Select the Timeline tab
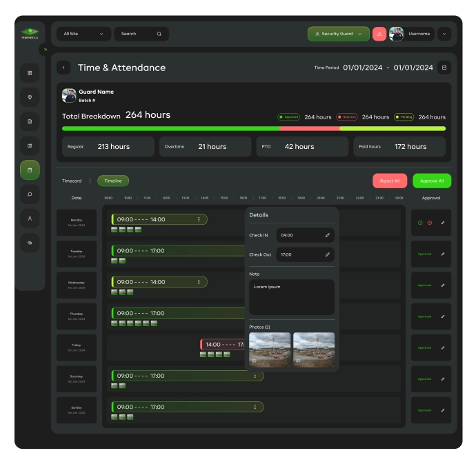 113,181
